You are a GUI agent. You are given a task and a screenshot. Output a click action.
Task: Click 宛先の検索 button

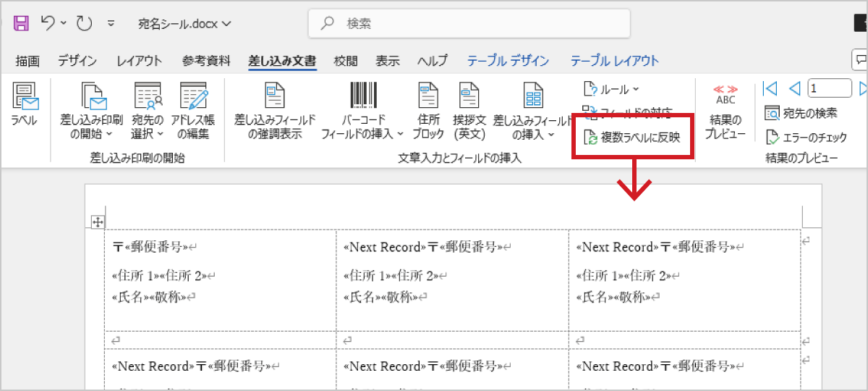click(801, 113)
